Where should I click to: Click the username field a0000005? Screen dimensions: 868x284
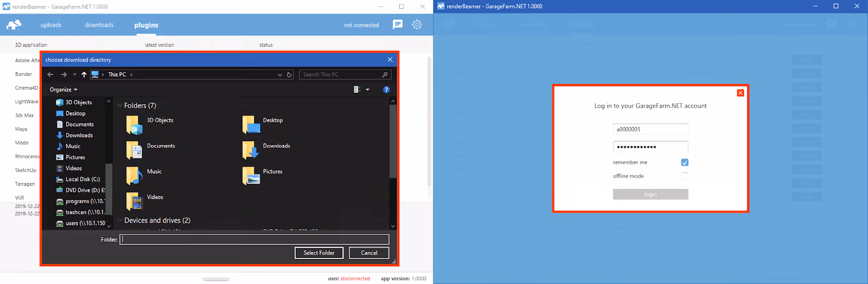[x=650, y=129]
